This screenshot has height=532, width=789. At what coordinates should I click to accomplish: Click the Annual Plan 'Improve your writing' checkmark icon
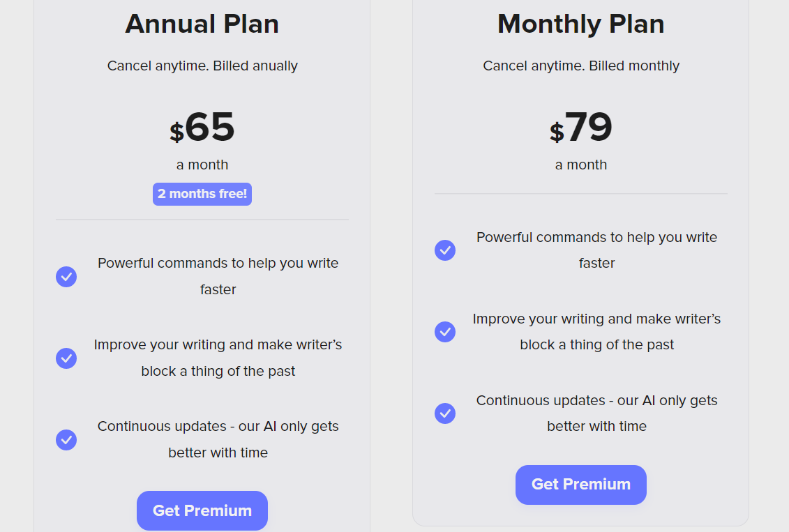click(x=66, y=358)
